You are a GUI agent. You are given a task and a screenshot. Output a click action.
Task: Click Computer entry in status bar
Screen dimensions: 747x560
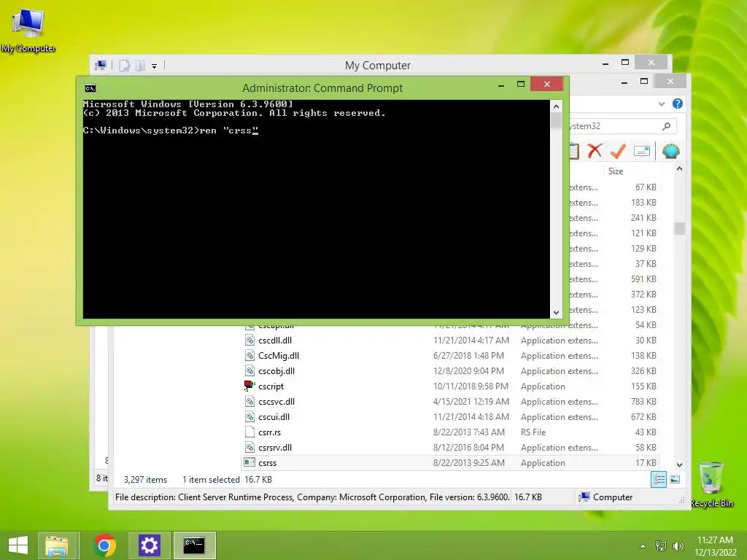[605, 497]
